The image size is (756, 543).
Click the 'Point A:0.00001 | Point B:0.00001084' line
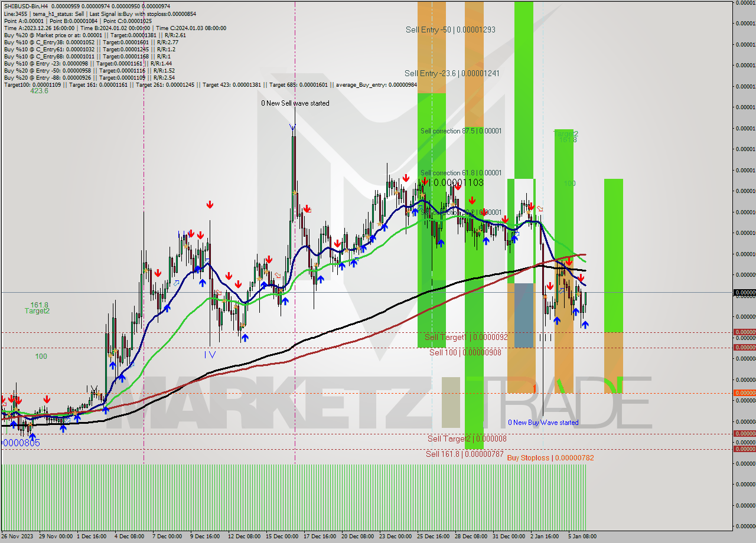(x=78, y=21)
